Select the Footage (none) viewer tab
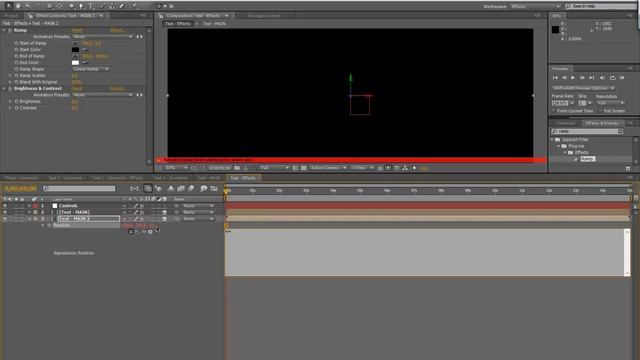Screen dimensions: 640x360 (264, 16)
